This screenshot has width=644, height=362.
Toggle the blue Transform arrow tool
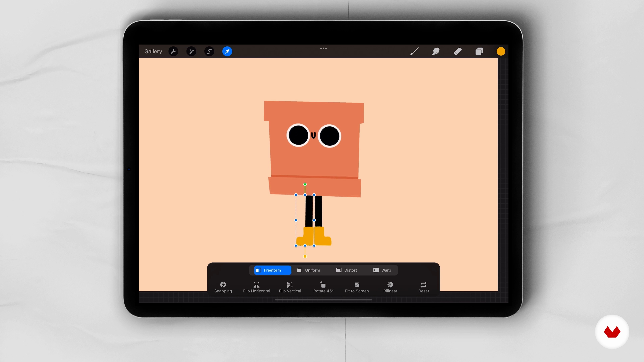(x=227, y=51)
